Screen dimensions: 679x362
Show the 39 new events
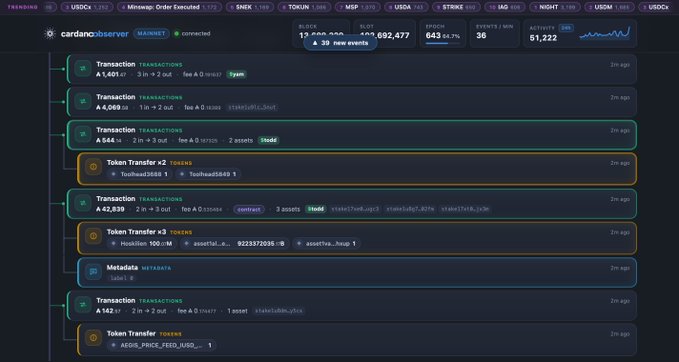pos(340,43)
